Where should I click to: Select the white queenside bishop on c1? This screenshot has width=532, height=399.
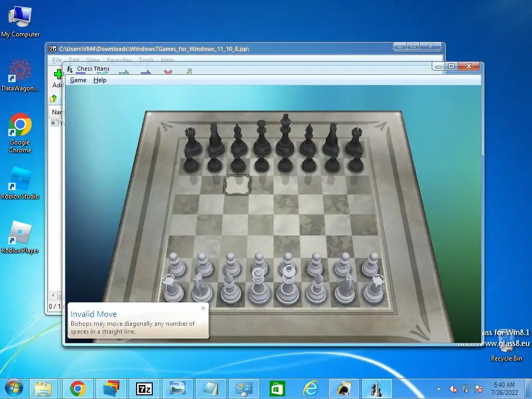pyautogui.click(x=231, y=289)
